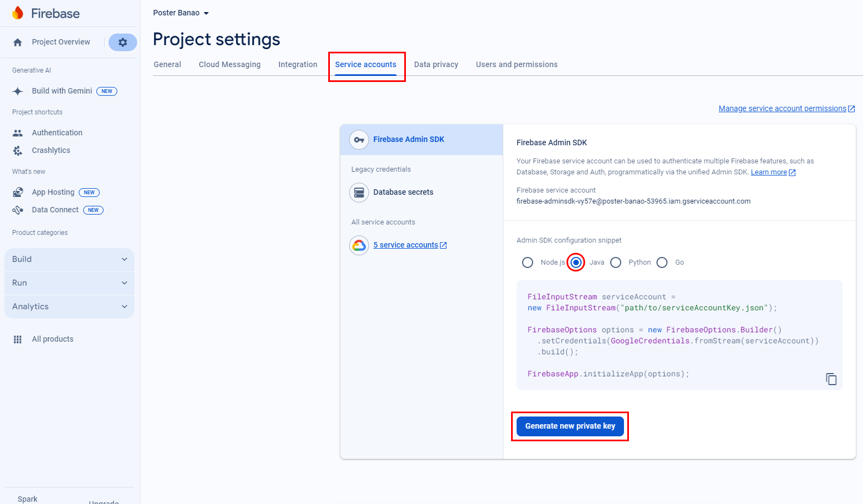The width and height of the screenshot is (863, 504).
Task: Click the Google Cloud service accounts icon
Action: tap(359, 245)
